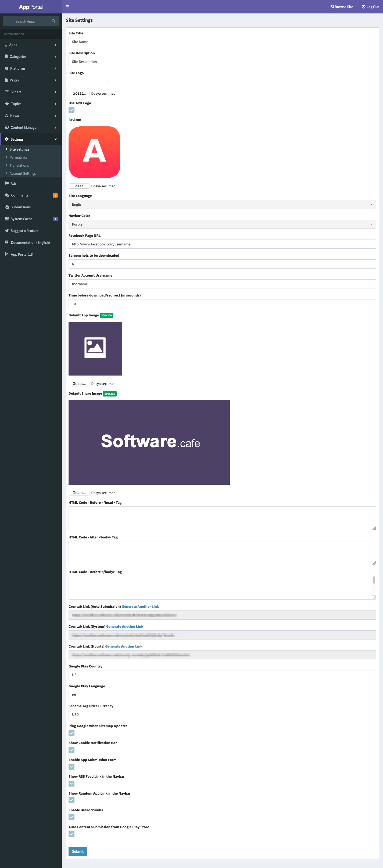
Task: Click the Topics star icon
Action: 7,104
